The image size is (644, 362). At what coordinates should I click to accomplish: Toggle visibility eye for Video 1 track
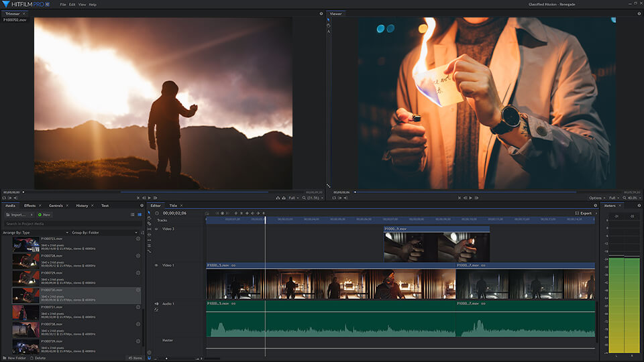156,265
